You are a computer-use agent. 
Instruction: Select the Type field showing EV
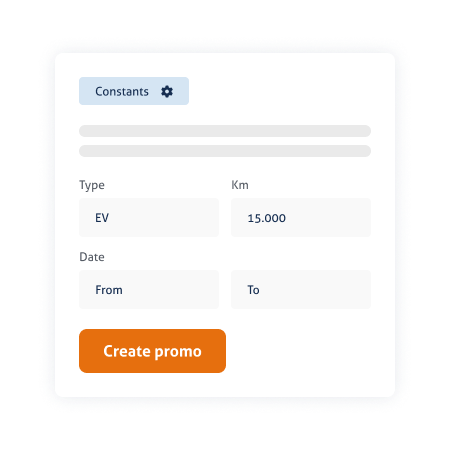(x=149, y=218)
